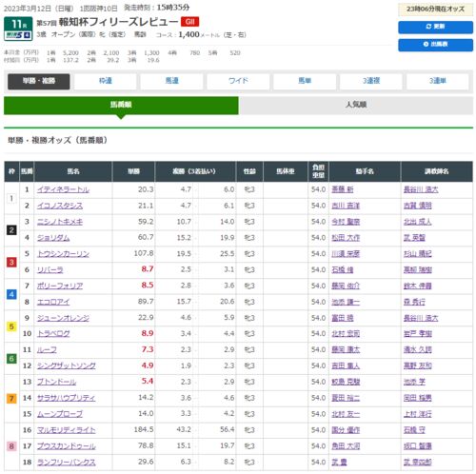Click the pink frame 8 icon

click(x=11, y=446)
